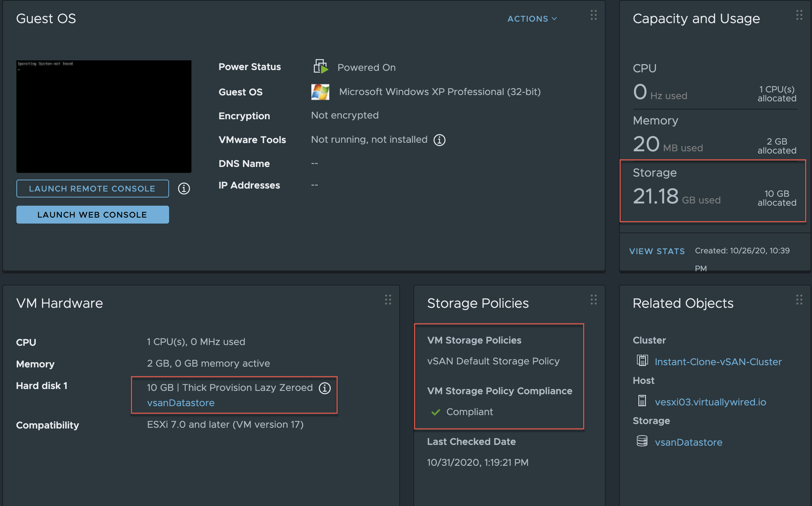The height and width of the screenshot is (506, 812).
Task: Launch the remote console
Action: (92, 189)
